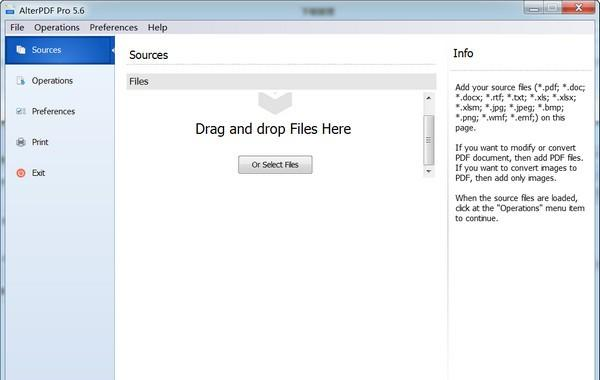Image resolution: width=600 pixels, height=380 pixels.
Task: Click the Files column header
Action: [x=281, y=82]
